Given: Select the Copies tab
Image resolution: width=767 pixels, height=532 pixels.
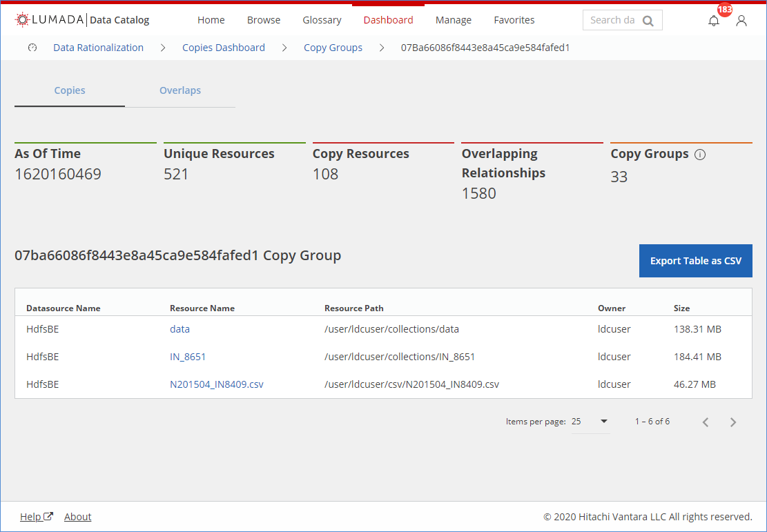Looking at the screenshot, I should click(x=69, y=90).
